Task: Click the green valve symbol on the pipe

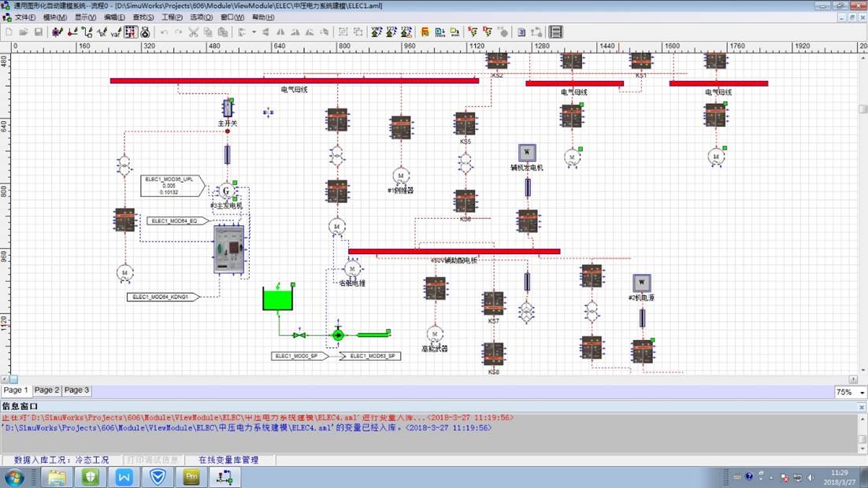Action: [x=299, y=335]
